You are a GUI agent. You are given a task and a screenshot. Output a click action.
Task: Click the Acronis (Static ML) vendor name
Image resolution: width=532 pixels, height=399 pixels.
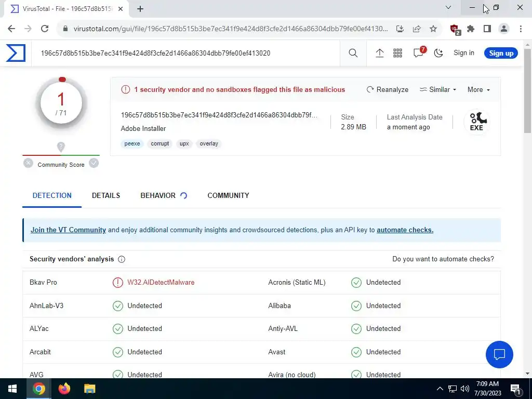coord(297,282)
